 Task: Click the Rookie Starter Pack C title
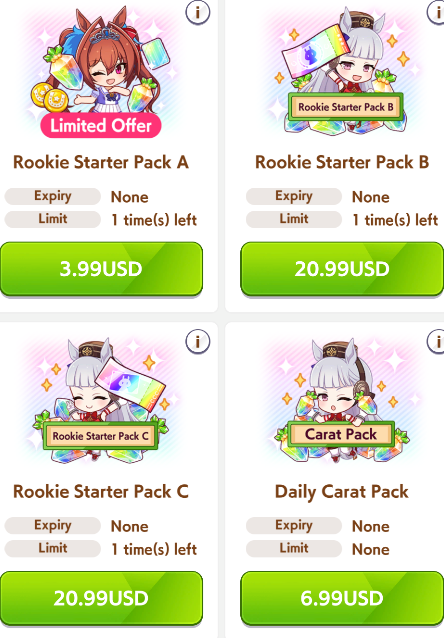tap(101, 492)
